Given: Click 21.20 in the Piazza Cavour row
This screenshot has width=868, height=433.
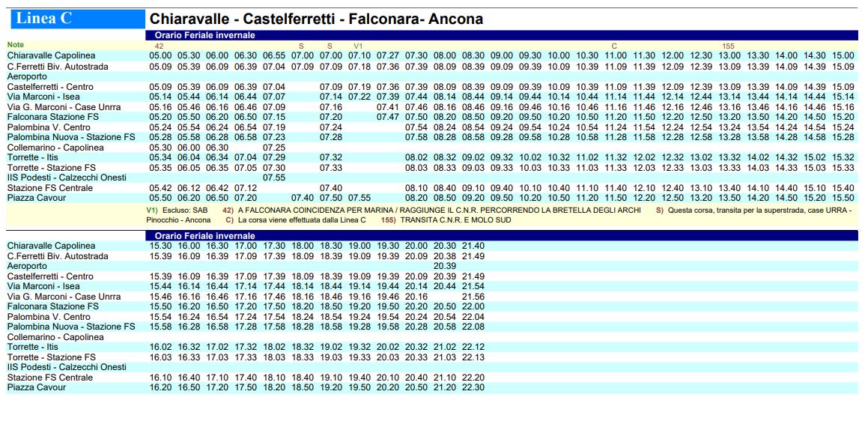Looking at the screenshot, I should [445, 387].
